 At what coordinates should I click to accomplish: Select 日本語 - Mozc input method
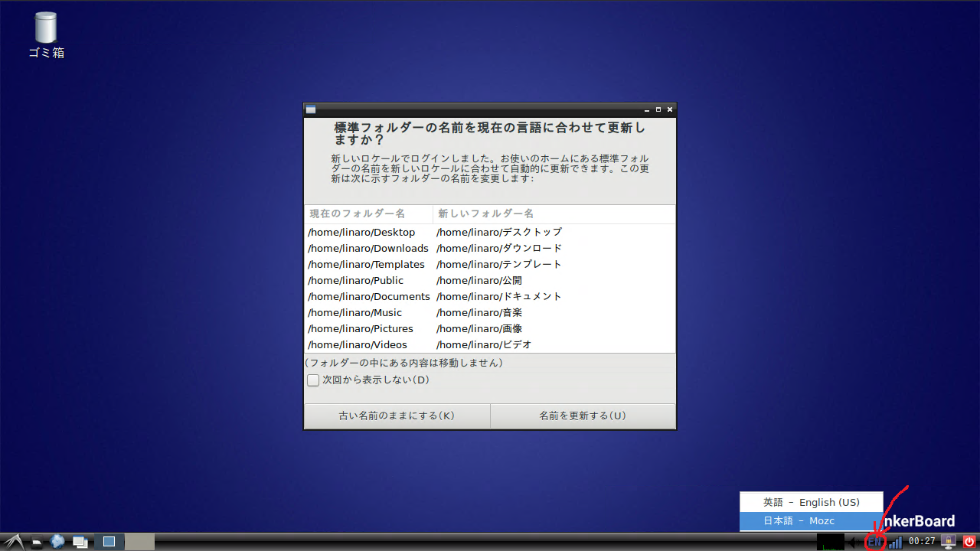point(811,520)
